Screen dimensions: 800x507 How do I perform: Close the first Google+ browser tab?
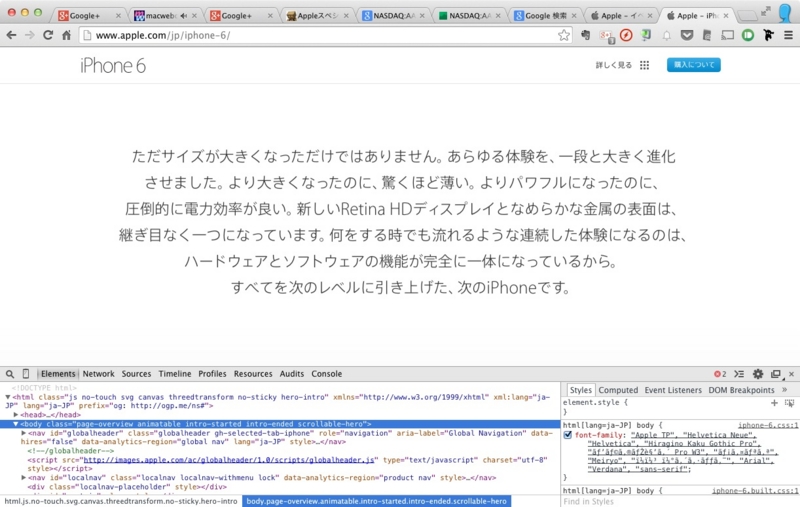coord(118,16)
